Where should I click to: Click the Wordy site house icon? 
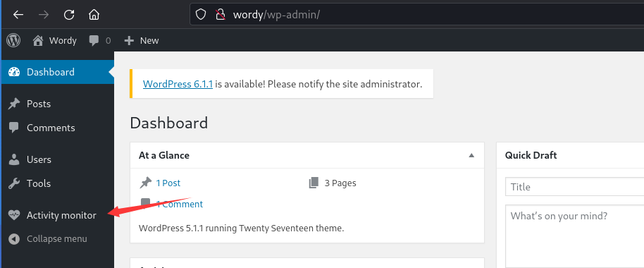tap(38, 40)
